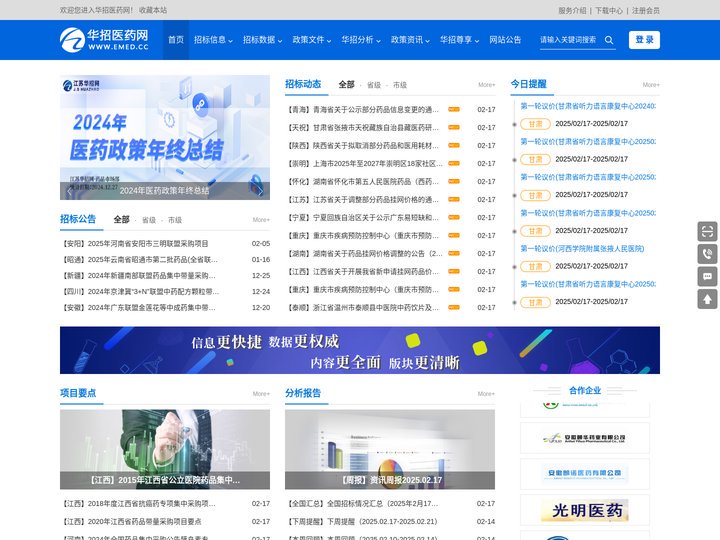Open 江西 2015年 project thumbnail image
Image resolution: width=720 pixels, height=540 pixels.
coord(165,450)
